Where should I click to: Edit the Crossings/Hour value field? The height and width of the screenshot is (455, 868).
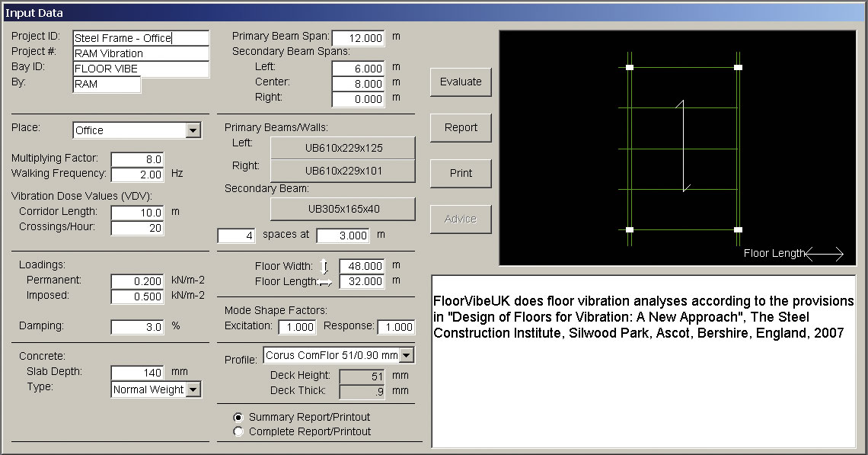[x=137, y=228]
